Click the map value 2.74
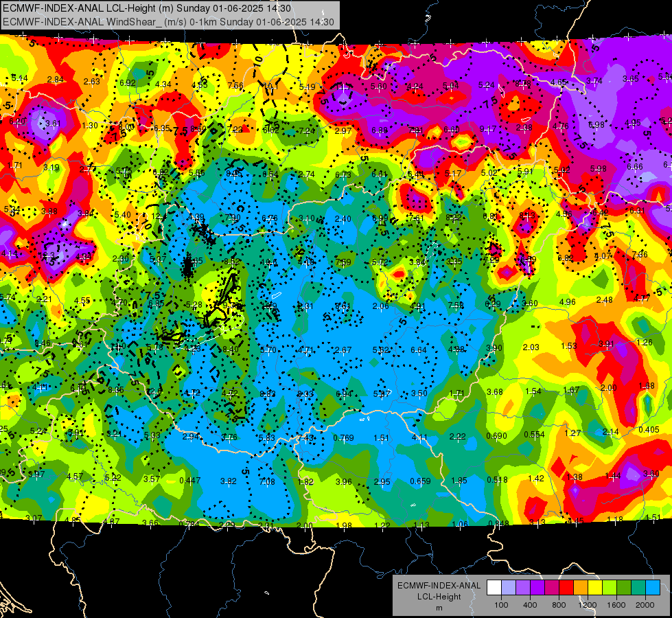The height and width of the screenshot is (618, 672). pyautogui.click(x=306, y=174)
